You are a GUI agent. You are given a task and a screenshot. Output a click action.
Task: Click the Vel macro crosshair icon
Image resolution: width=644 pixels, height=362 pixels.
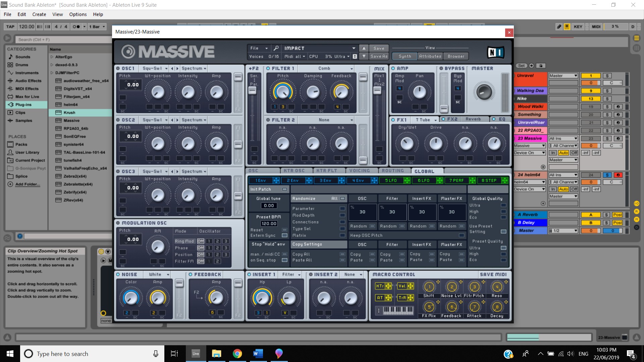(410, 286)
